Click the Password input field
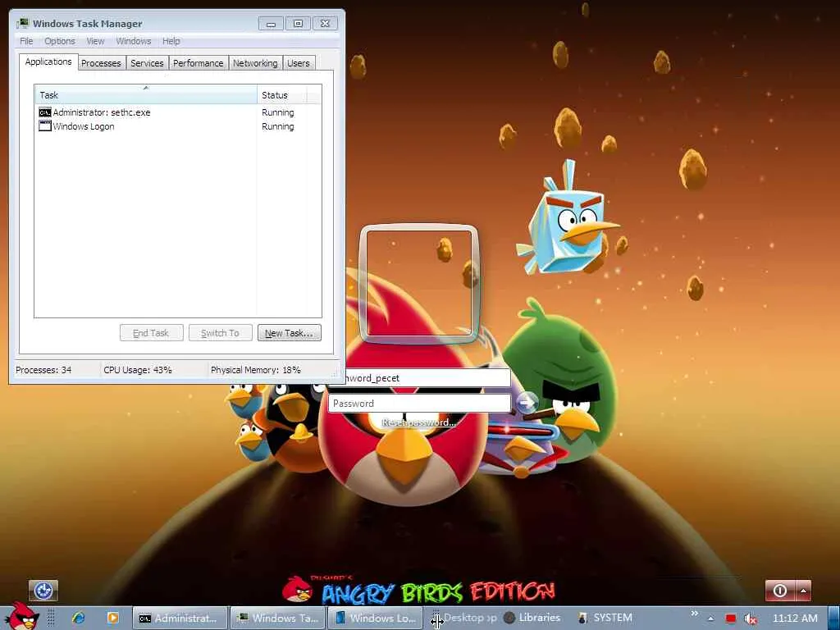The width and height of the screenshot is (840, 630). tap(419, 404)
